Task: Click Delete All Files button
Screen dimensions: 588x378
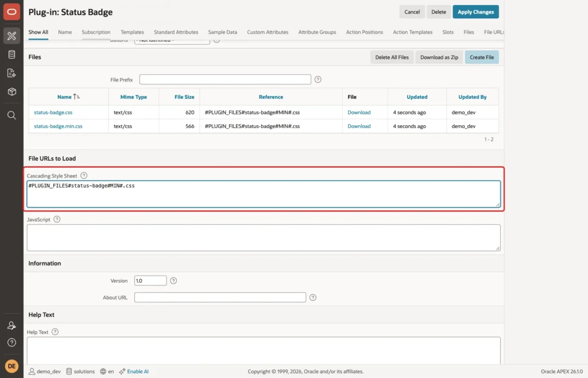Action: [392, 57]
